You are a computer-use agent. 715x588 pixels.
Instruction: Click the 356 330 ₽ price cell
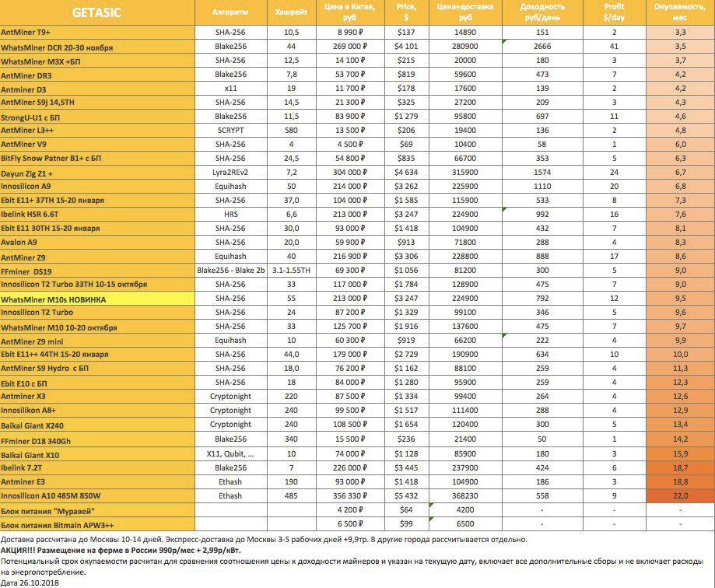(350, 496)
